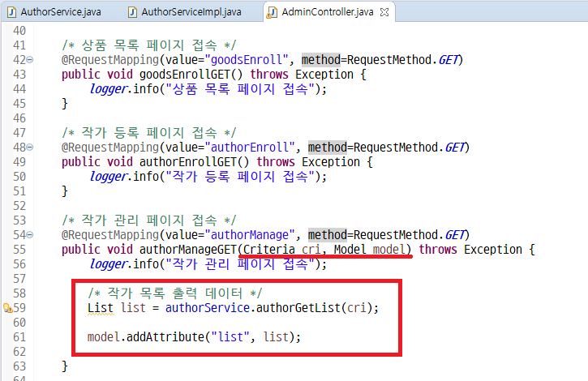The image size is (588, 381).
Task: Click @RequestMapping annotation on line 42
Action: [110, 60]
